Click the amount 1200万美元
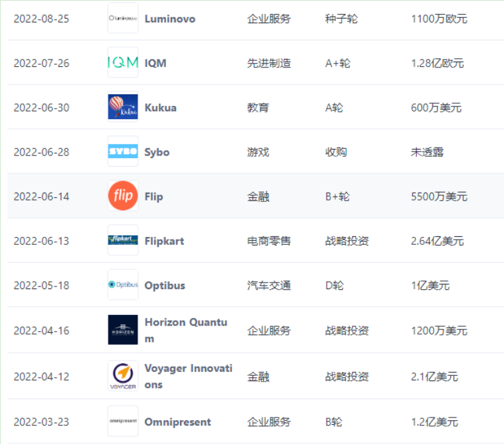This screenshot has width=504, height=444. click(x=439, y=330)
